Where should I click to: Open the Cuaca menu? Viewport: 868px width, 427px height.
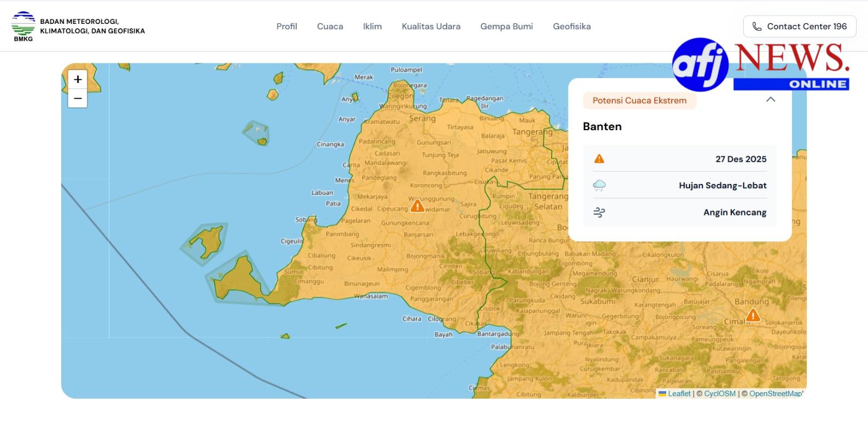330,27
